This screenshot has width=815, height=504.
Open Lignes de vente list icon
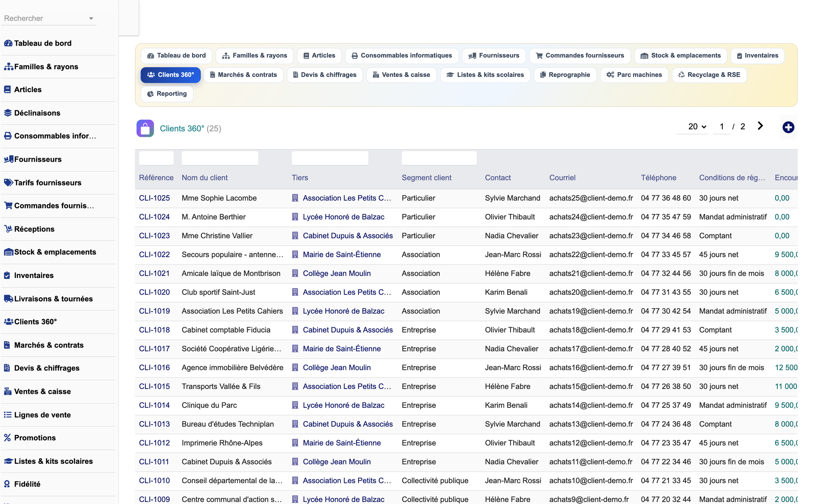click(x=8, y=415)
